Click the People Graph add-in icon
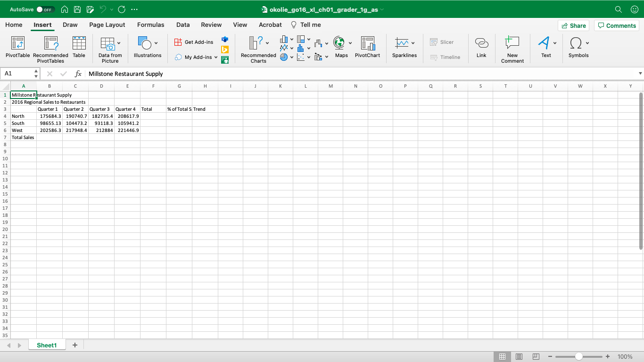The height and width of the screenshot is (362, 644). coord(225,60)
